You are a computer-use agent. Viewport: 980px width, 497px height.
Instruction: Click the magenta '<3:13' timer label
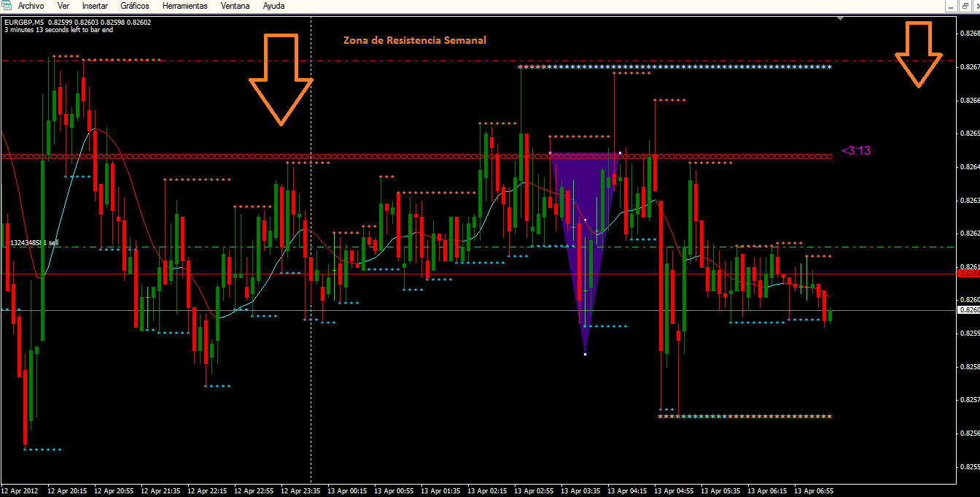pos(856,150)
